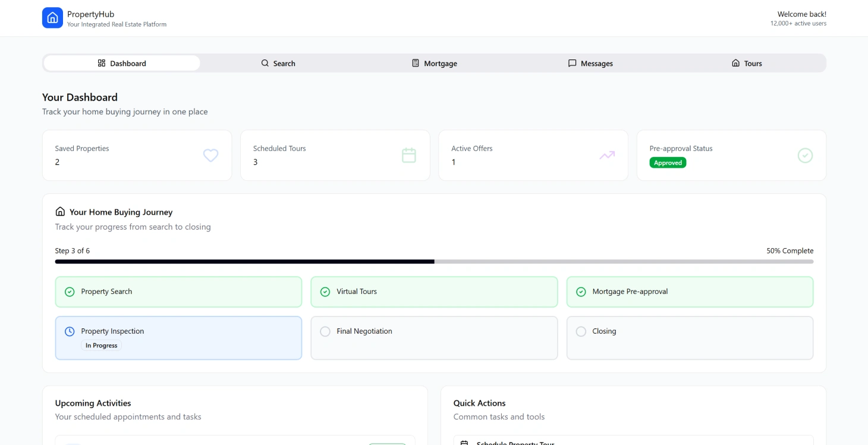Click the calendar icon next to Schedule Property Tour
Viewport: 868px width, 445px height.
coord(465,443)
